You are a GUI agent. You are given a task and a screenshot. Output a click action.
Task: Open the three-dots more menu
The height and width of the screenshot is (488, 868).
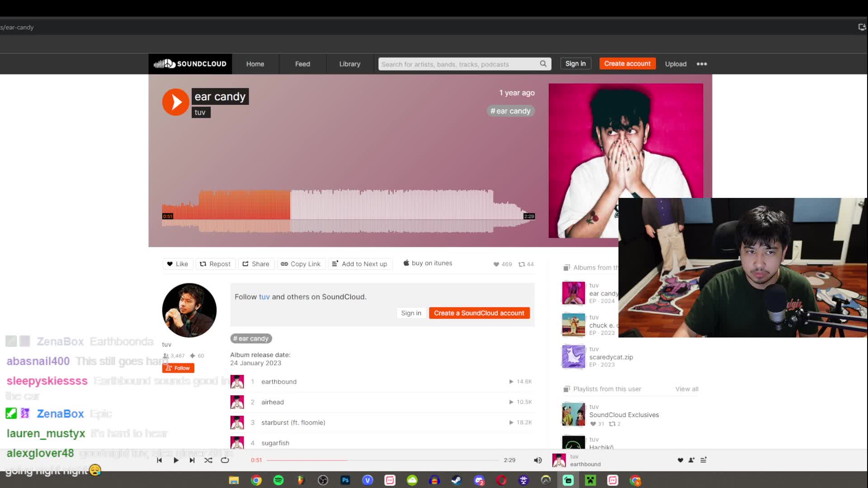click(702, 64)
